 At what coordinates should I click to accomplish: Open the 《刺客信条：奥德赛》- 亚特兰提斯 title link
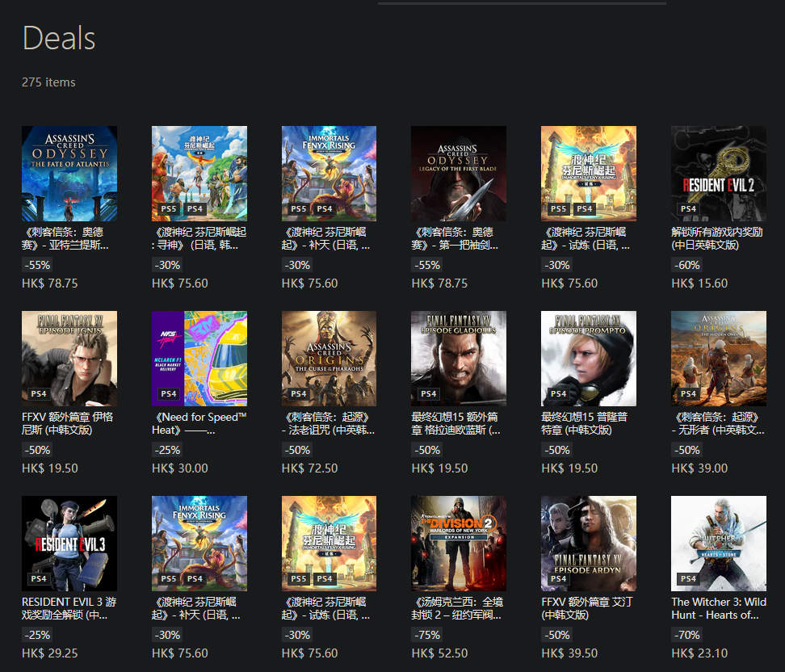click(65, 238)
